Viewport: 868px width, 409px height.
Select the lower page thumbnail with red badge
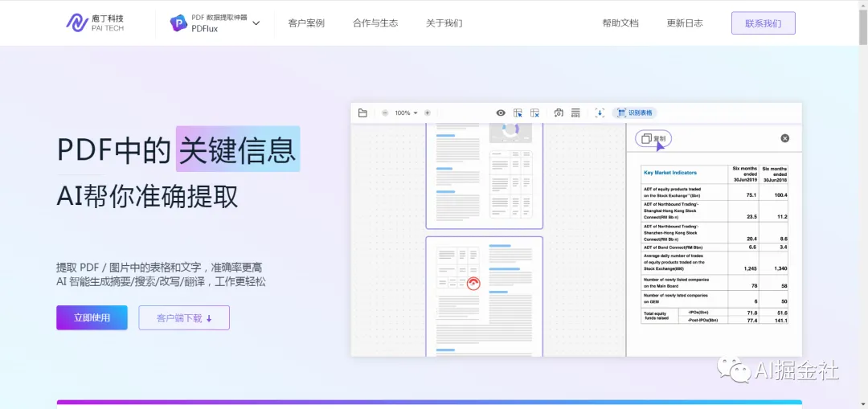(x=485, y=297)
